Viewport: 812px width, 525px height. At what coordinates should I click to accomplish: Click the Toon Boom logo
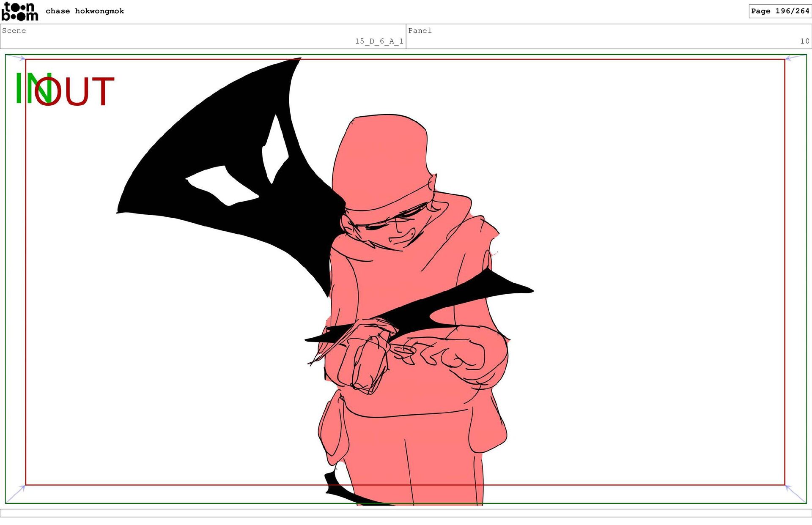point(19,11)
